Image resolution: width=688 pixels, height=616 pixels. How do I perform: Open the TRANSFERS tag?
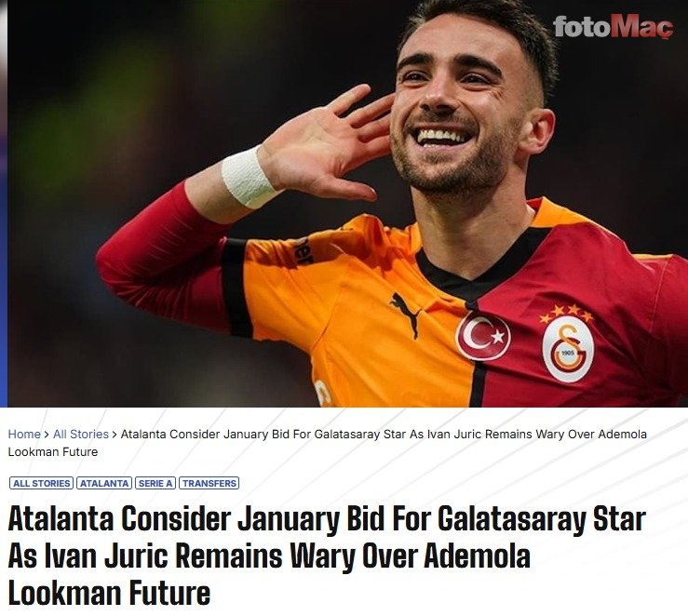[209, 483]
